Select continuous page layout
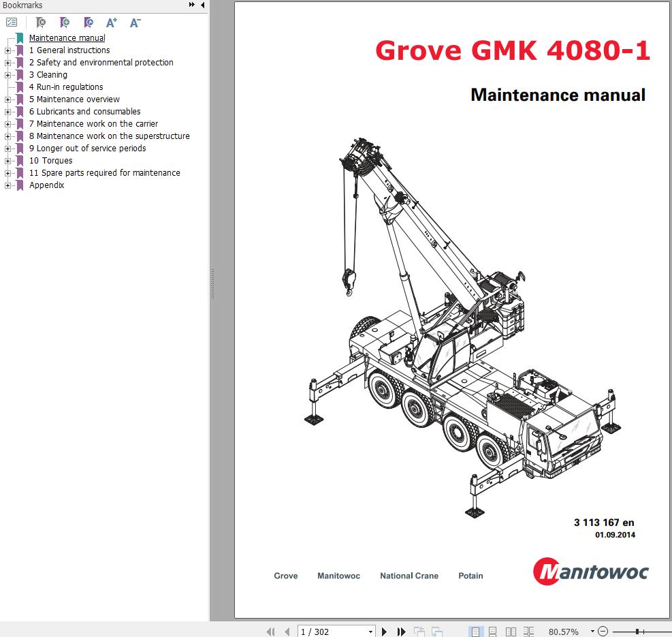 pos(493,632)
